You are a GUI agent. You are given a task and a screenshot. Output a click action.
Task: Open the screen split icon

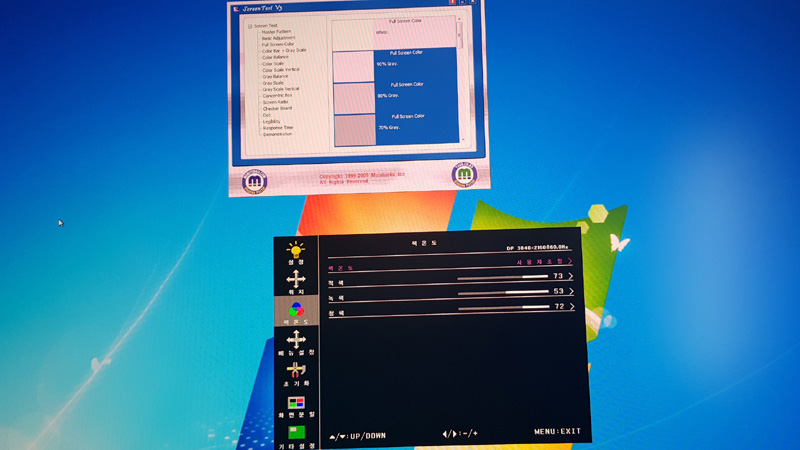tap(296, 404)
